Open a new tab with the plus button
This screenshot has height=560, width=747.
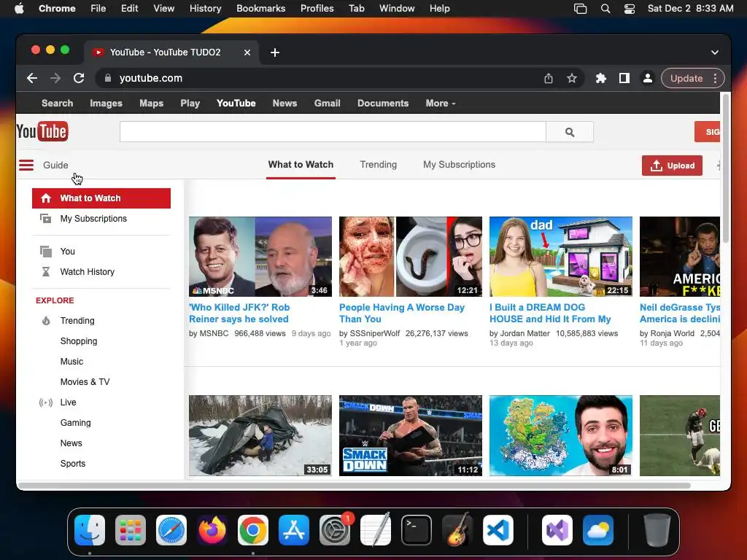pos(275,52)
